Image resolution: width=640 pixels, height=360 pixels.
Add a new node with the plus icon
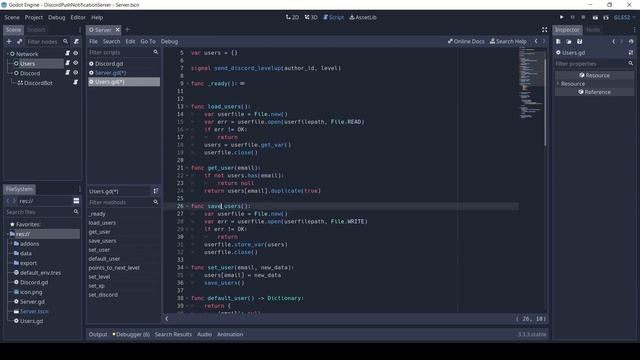[x=9, y=42]
